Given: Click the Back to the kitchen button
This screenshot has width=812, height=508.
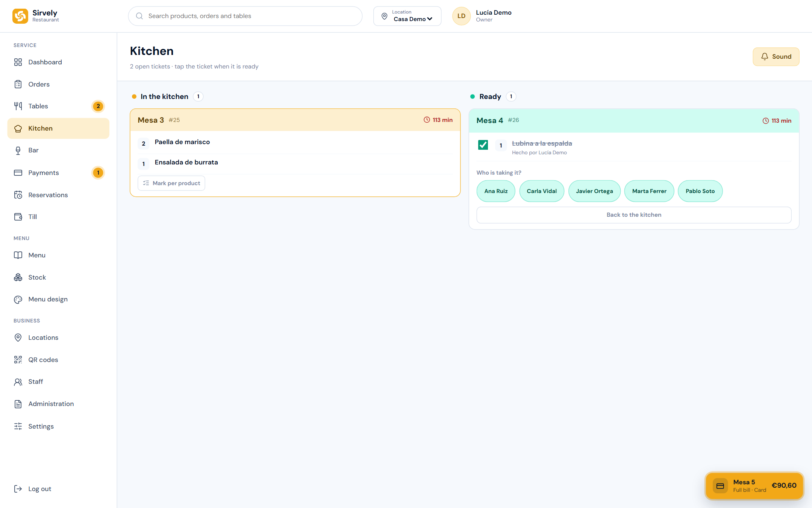Looking at the screenshot, I should coord(634,215).
